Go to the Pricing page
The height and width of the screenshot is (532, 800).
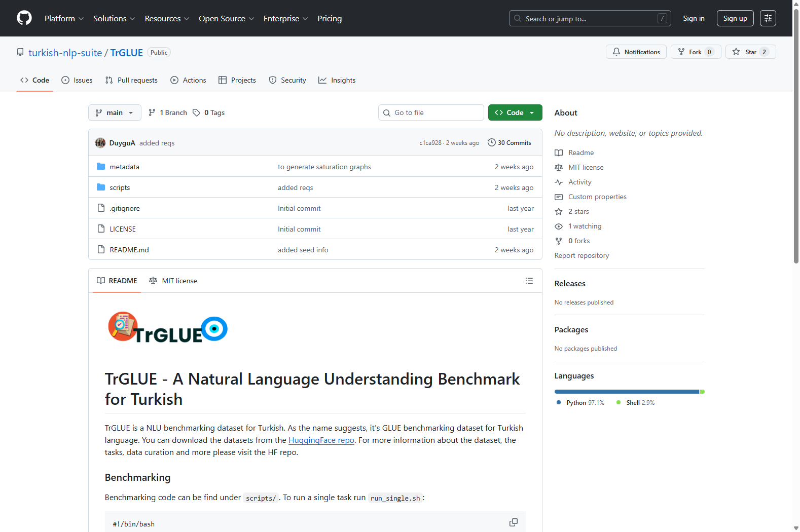click(x=330, y=18)
